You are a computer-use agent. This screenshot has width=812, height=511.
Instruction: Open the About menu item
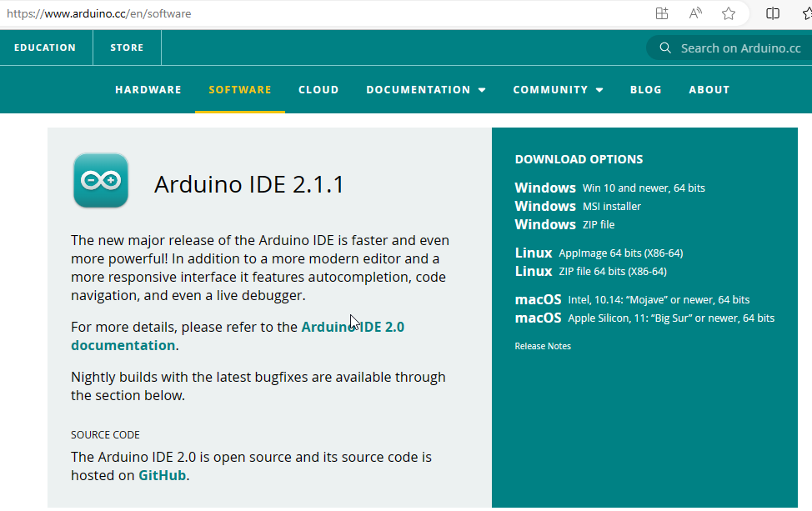coord(709,89)
